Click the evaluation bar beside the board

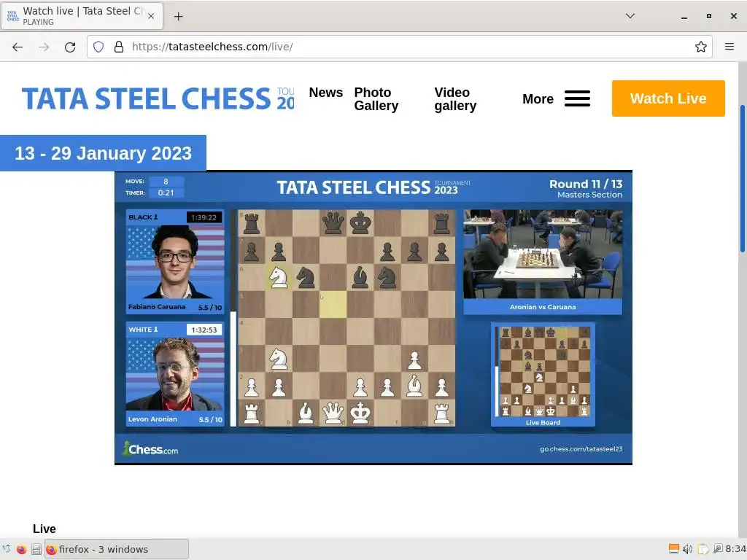coord(233,318)
